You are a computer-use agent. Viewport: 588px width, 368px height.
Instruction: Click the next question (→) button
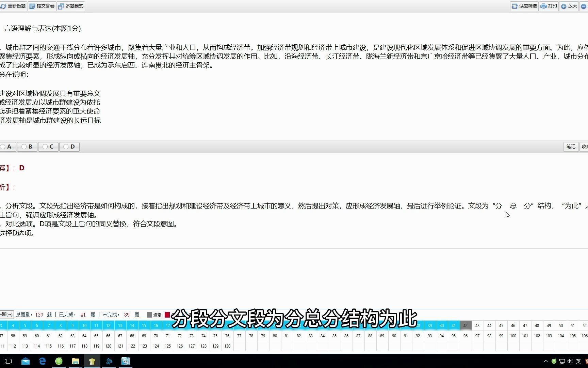6,315
